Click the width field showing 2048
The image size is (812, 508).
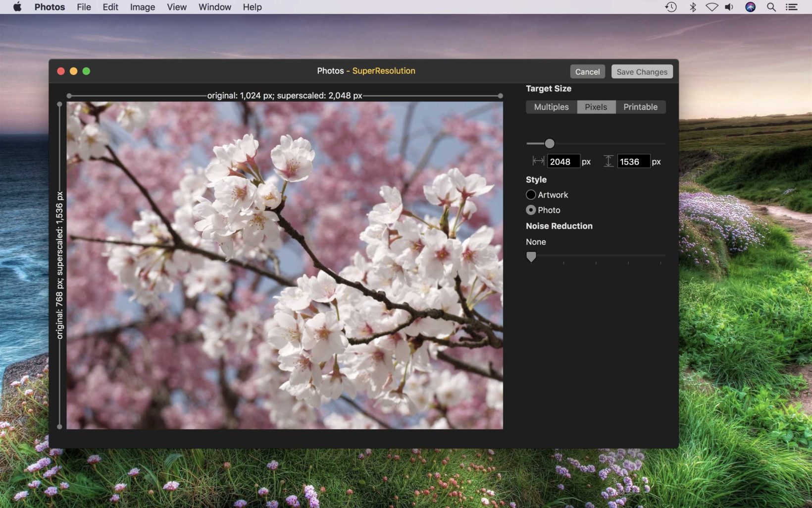[x=563, y=162]
